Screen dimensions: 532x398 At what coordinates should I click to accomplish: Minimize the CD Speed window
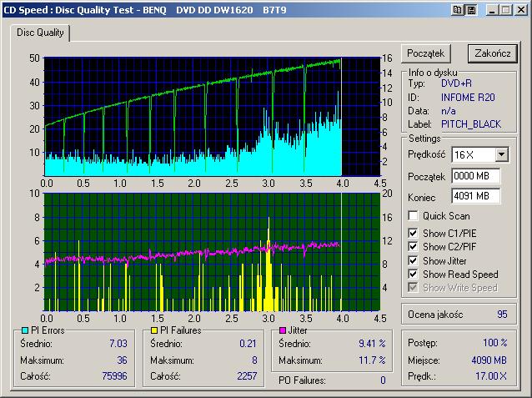pos(492,10)
